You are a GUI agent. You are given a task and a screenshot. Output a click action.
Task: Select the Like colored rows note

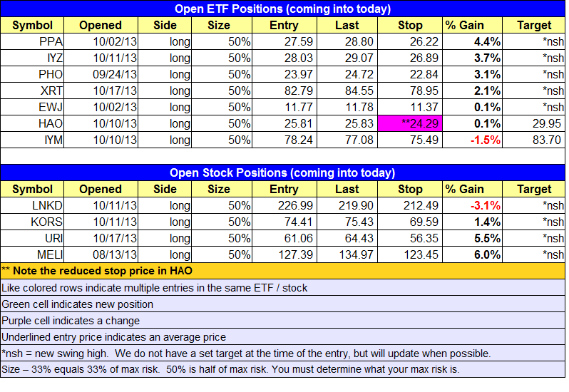tap(282, 287)
